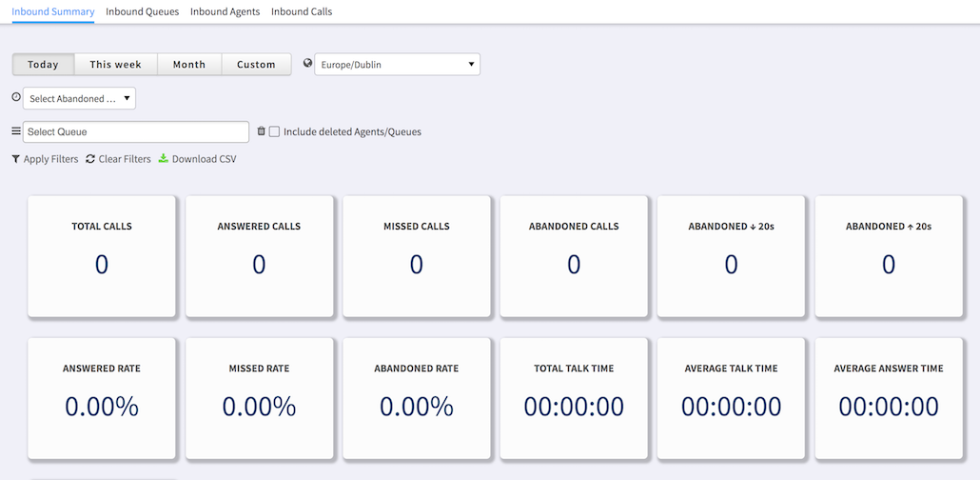
Task: Click the Include deleted Agents/Queues label
Action: 352,132
